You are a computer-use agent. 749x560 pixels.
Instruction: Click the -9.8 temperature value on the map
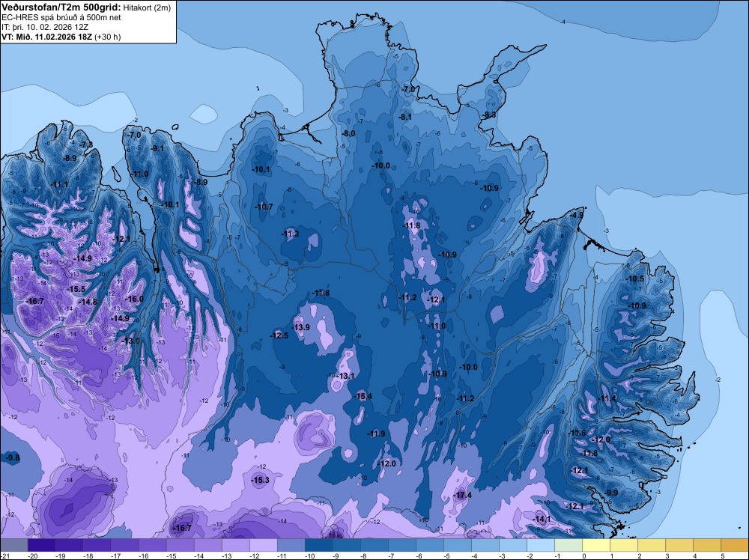(x=13, y=458)
